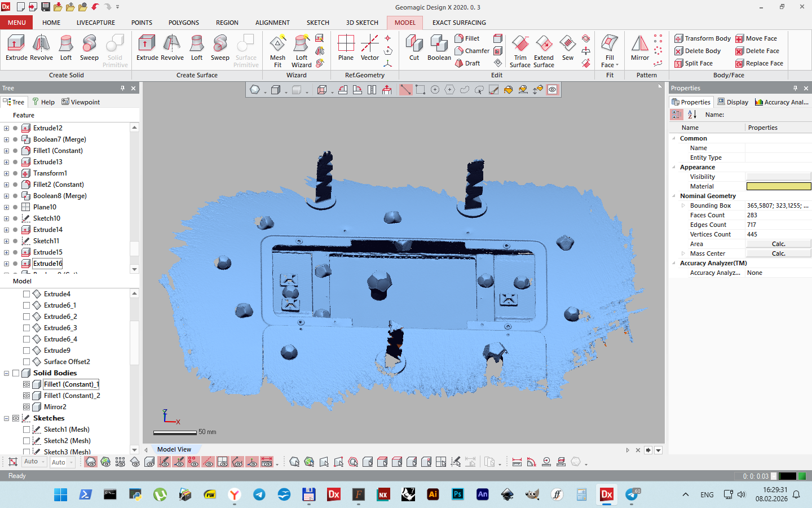812x508 pixels.
Task: Expand the Fillet2 (Constant) feature node
Action: coord(6,185)
